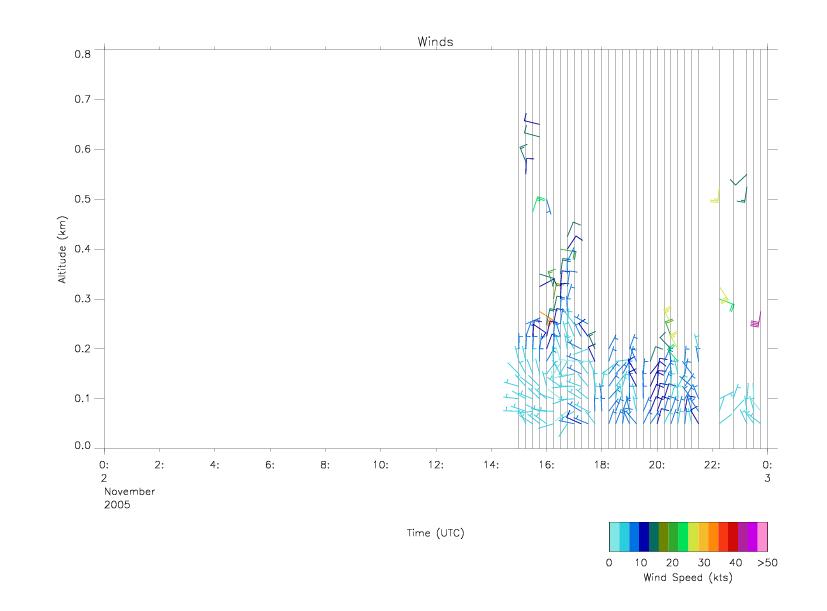This screenshot has width=827, height=611.
Task: Click the orange legend swatch
Action: coord(713,537)
